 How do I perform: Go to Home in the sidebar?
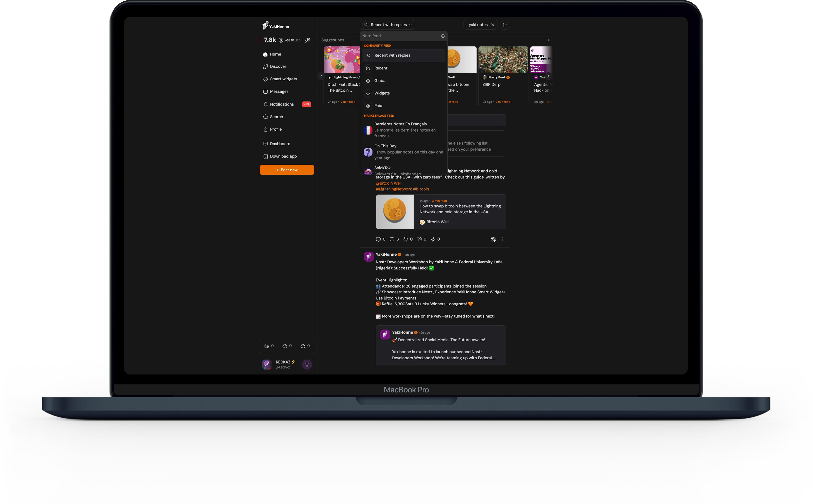pos(287,54)
